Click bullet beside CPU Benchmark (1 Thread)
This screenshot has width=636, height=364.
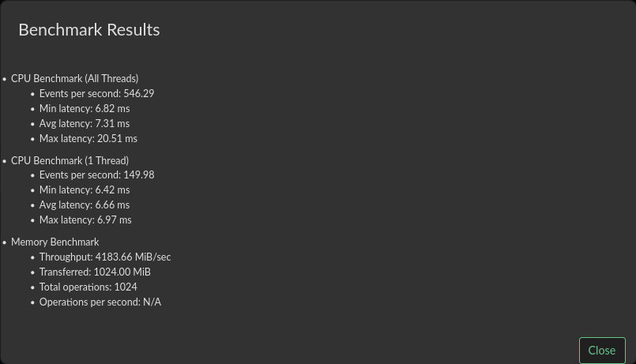click(x=4, y=161)
